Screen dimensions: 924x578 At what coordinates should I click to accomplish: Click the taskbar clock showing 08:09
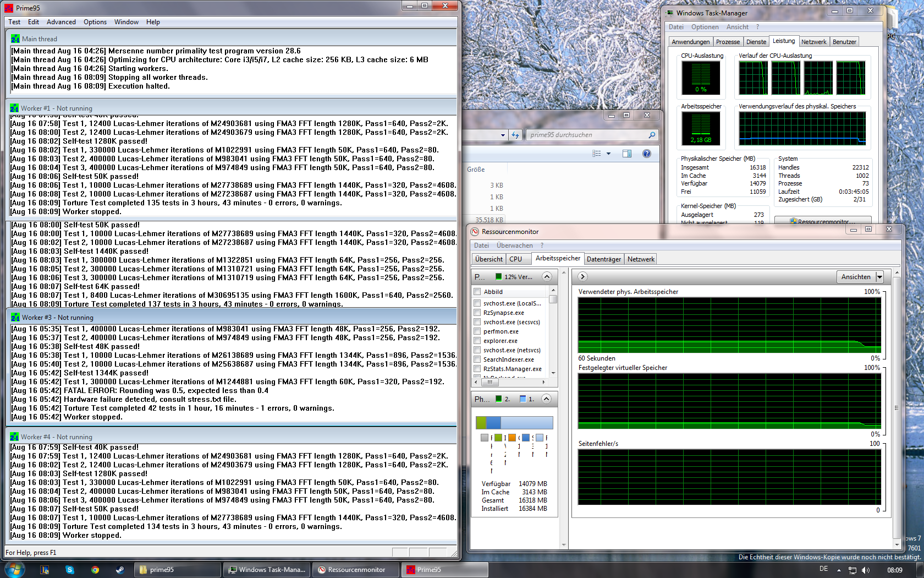pyautogui.click(x=895, y=570)
